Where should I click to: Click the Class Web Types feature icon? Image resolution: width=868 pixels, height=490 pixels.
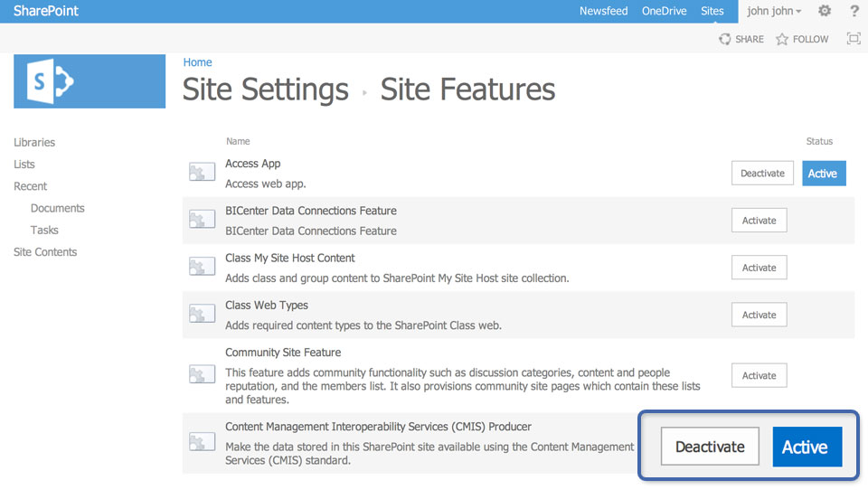click(202, 314)
